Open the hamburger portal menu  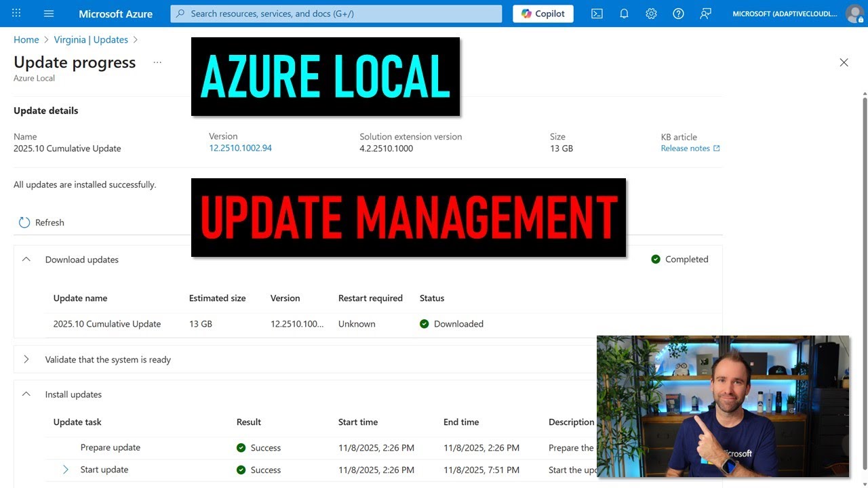pyautogui.click(x=49, y=14)
